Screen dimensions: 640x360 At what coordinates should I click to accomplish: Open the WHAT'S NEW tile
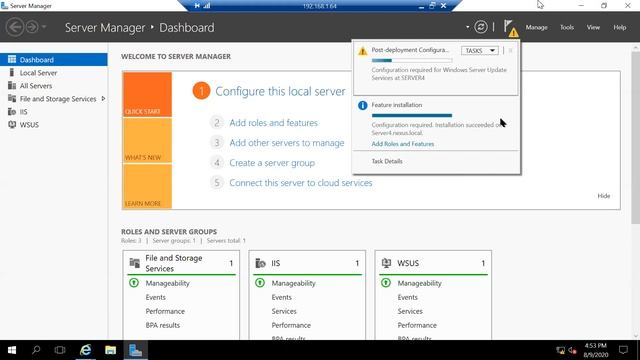pos(147,140)
